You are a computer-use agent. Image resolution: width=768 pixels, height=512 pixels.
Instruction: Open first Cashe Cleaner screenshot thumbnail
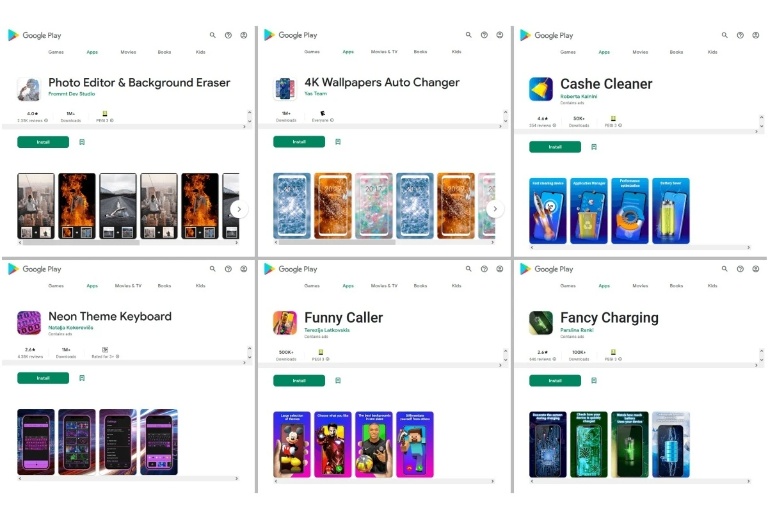(x=547, y=211)
